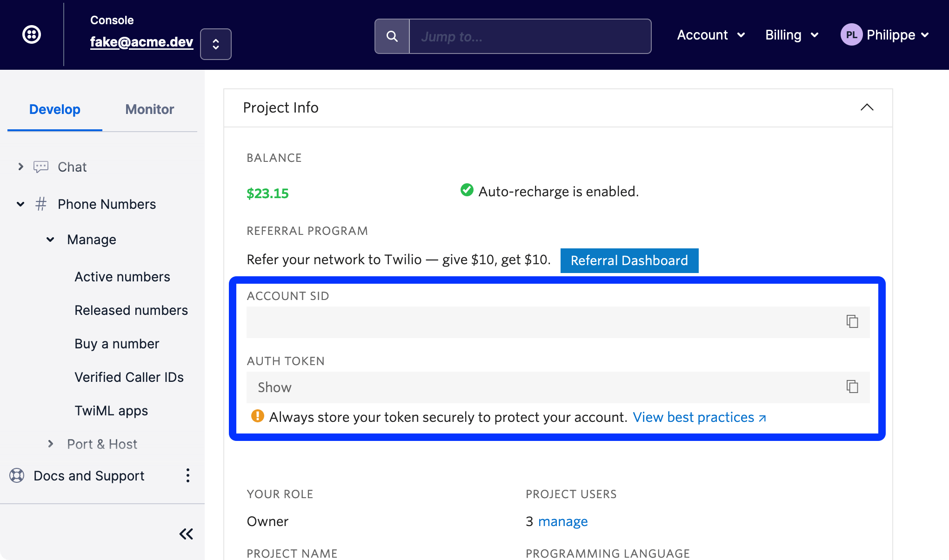Click the warning icon near the token security notice
Image resolution: width=949 pixels, height=560 pixels.
tap(258, 416)
